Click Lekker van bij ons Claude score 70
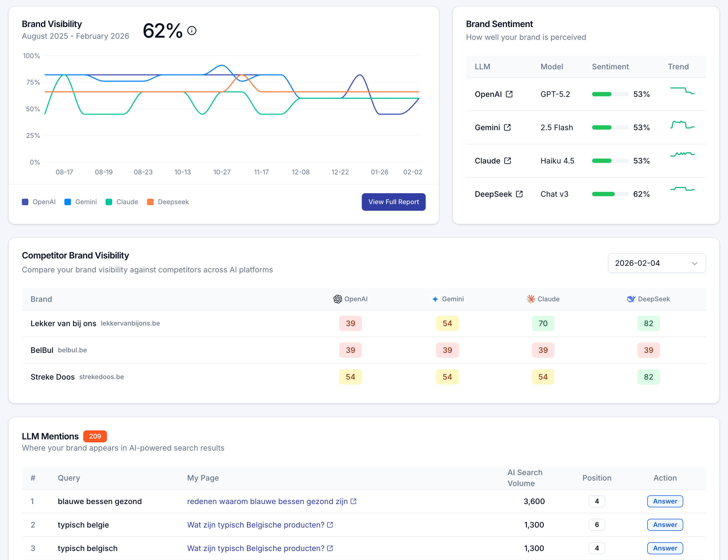This screenshot has height=560, width=728. [x=543, y=323]
